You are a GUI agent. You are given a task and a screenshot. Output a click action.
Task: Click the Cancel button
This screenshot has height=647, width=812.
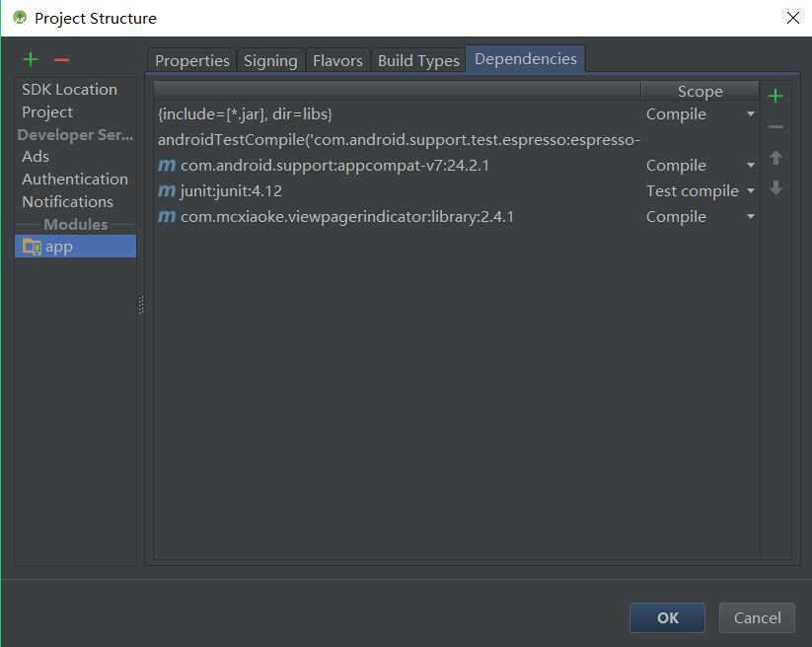coord(757,617)
